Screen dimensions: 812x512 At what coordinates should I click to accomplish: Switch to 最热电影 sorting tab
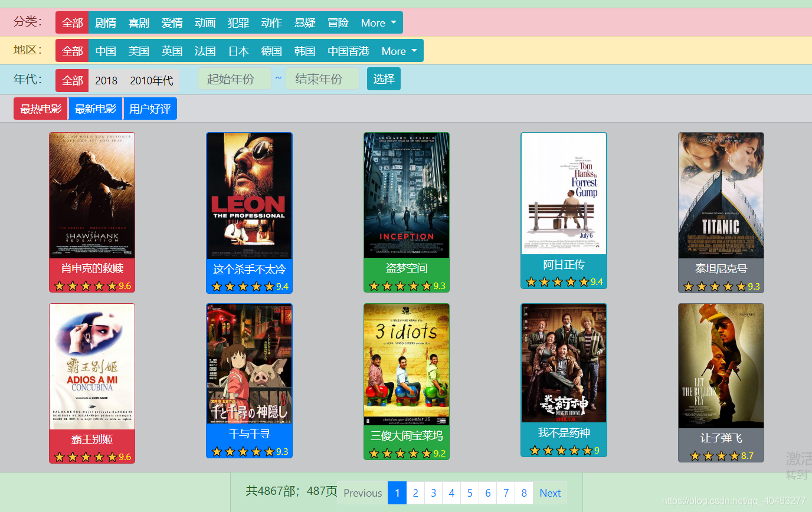pos(41,109)
